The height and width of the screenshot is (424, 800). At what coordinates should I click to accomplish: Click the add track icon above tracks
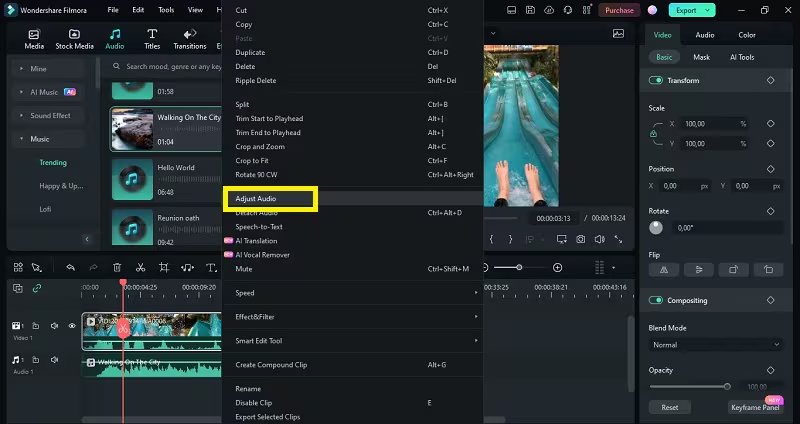18,288
